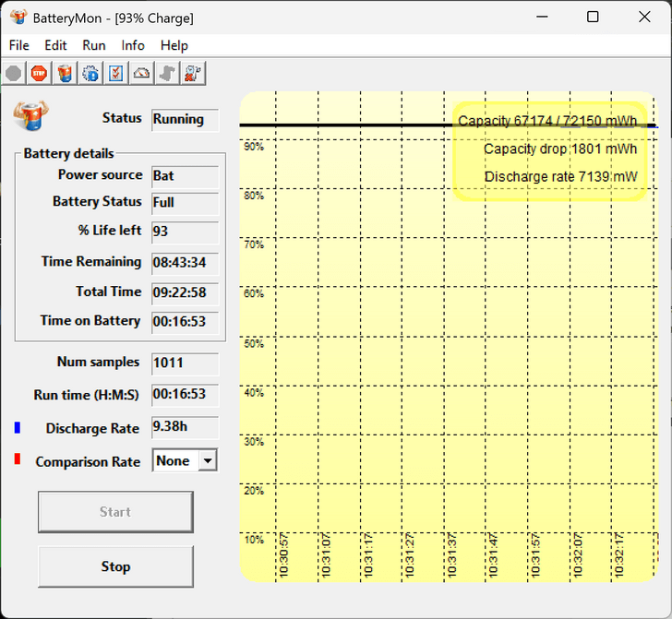Open the checklist options toolbar icon
Image resolution: width=672 pixels, height=619 pixels.
click(x=116, y=74)
